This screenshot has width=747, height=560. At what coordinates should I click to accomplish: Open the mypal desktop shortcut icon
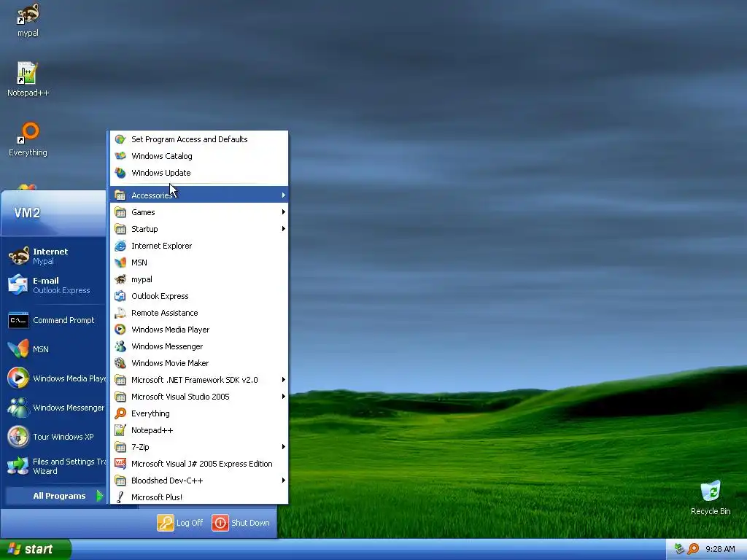coord(28,15)
